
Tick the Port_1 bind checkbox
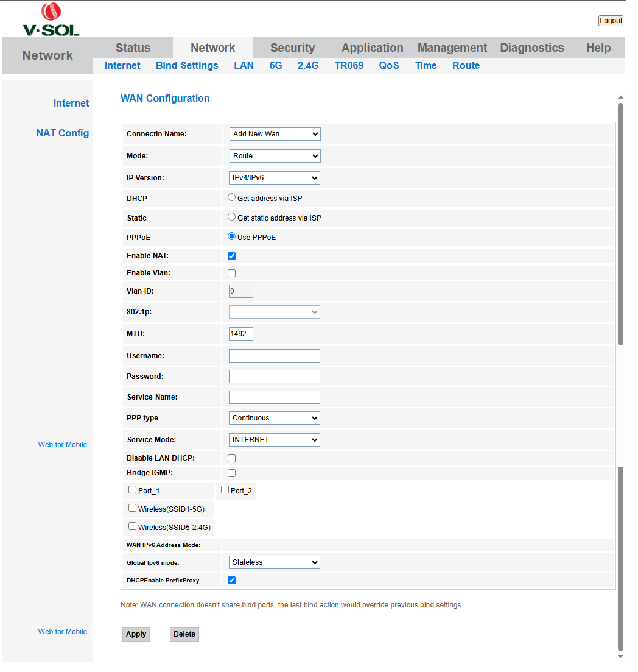[132, 490]
